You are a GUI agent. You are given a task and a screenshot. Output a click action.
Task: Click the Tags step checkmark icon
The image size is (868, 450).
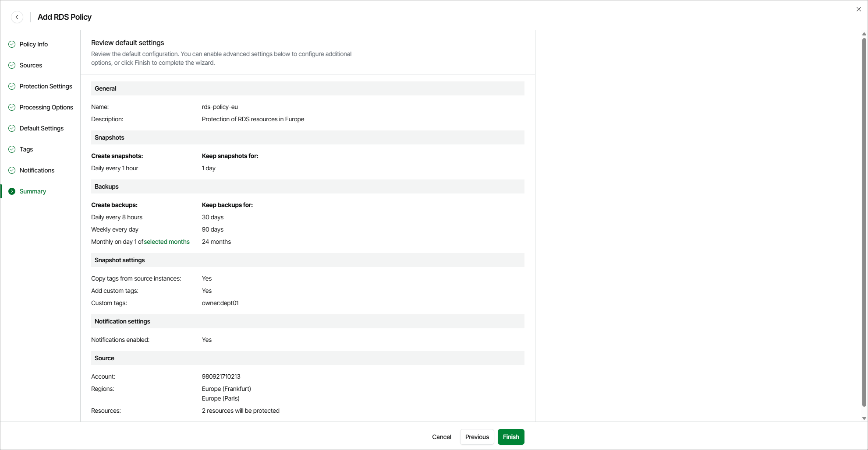coord(12,149)
